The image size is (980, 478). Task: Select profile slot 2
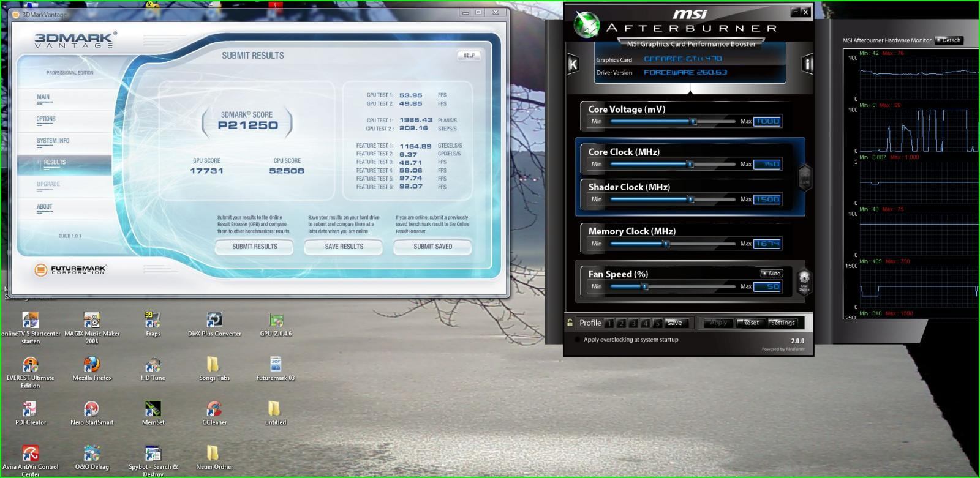pos(621,323)
